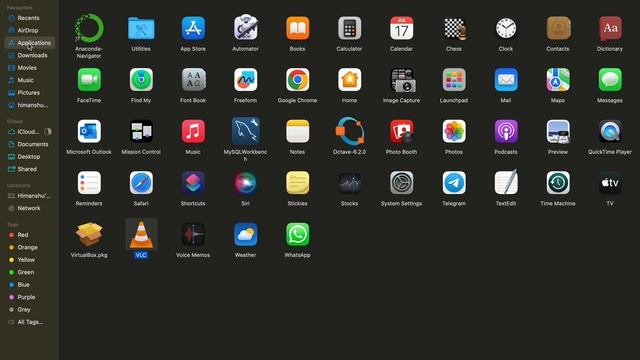
Task: Click the Notes app icon
Action: pyautogui.click(x=298, y=131)
